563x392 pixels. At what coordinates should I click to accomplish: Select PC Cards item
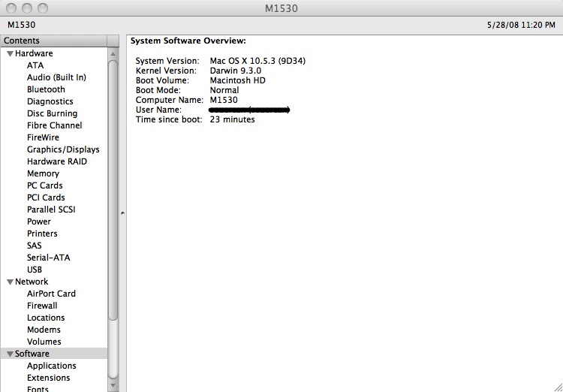point(44,185)
